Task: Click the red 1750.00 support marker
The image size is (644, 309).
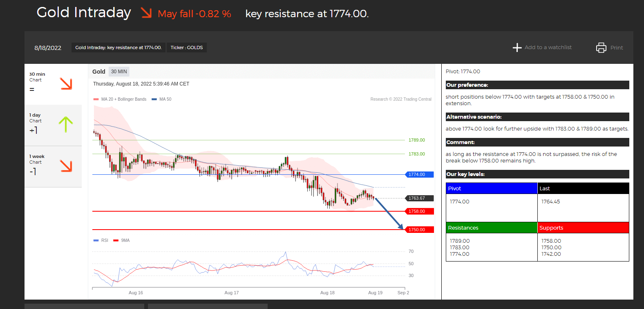Action: 419,230
